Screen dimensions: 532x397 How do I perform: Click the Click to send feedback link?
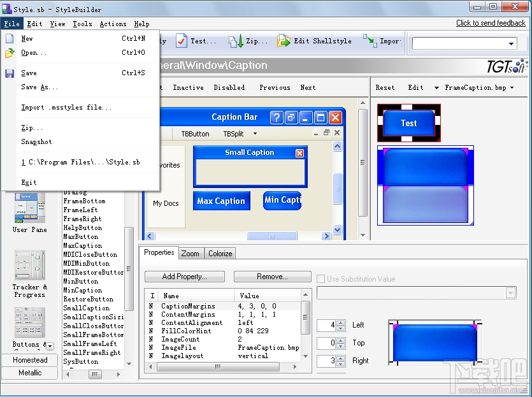pos(491,22)
